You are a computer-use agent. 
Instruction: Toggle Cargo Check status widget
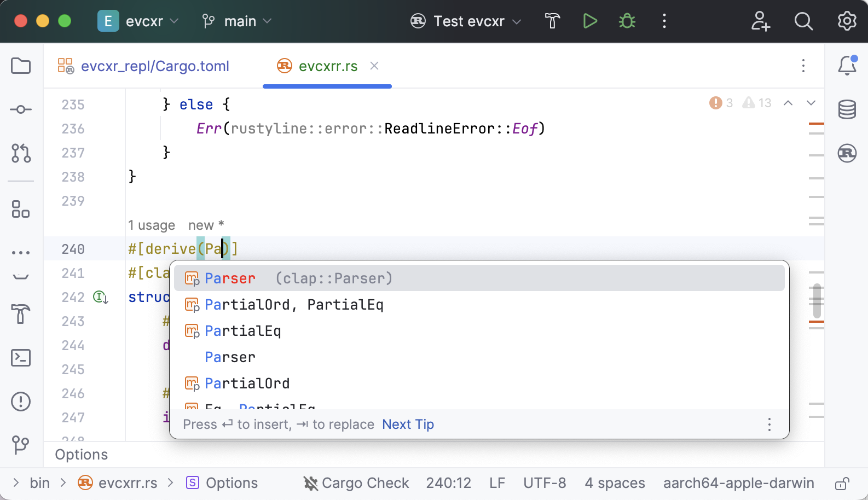[356, 483]
